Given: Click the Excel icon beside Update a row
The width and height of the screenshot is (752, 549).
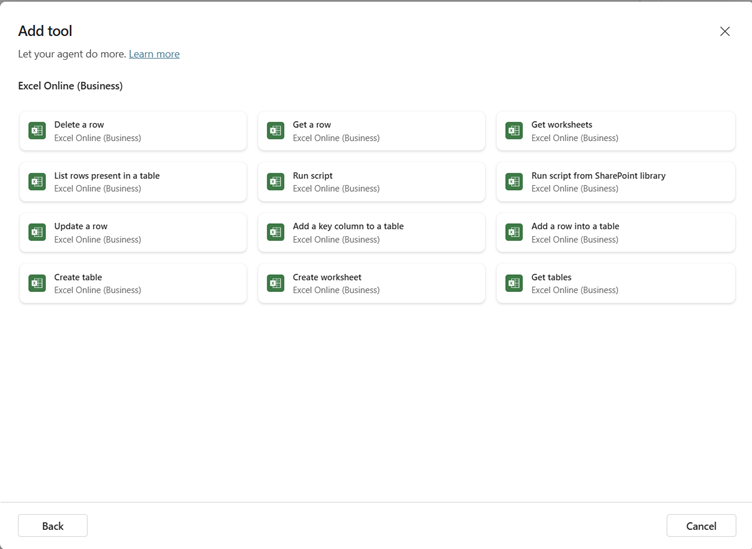Looking at the screenshot, I should pyautogui.click(x=37, y=232).
